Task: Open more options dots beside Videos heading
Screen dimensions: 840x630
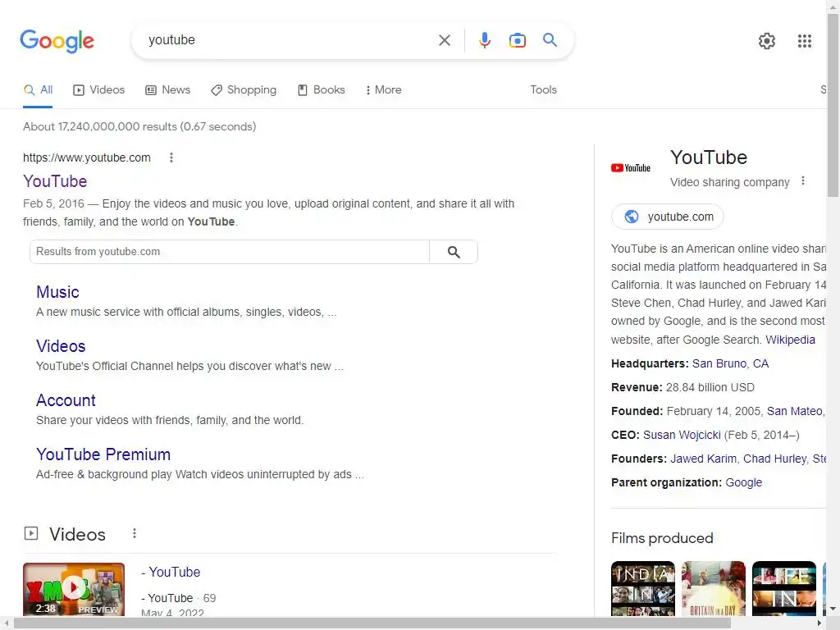Action: tap(135, 533)
